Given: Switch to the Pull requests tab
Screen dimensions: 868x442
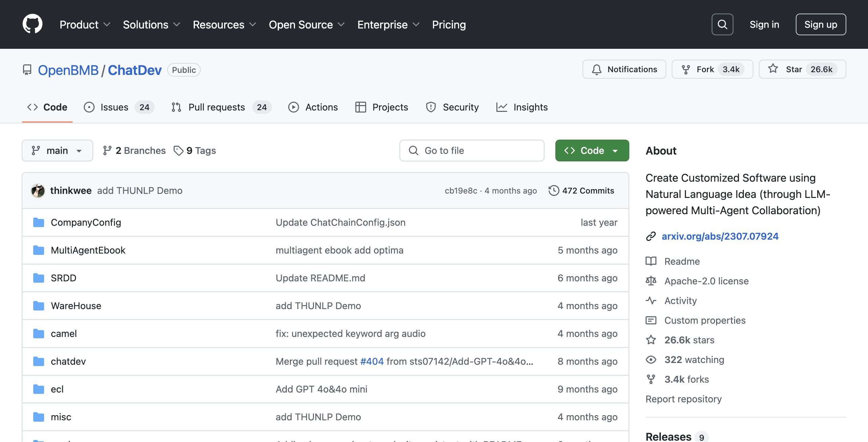Looking at the screenshot, I should click(x=221, y=107).
